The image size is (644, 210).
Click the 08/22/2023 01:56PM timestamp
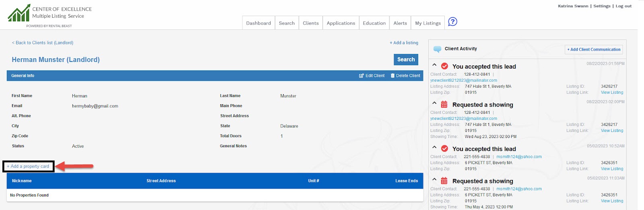(x=605, y=64)
